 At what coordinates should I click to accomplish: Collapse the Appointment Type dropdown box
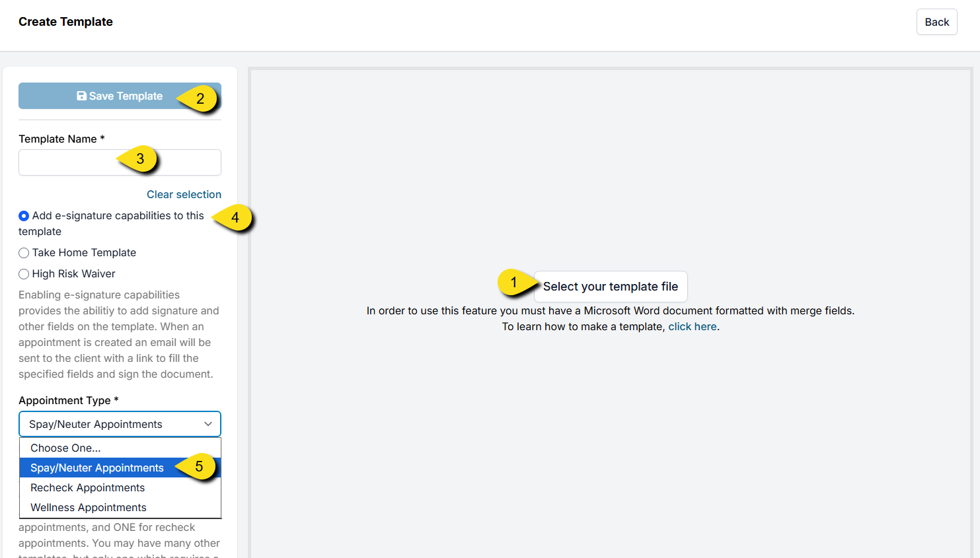click(x=120, y=424)
